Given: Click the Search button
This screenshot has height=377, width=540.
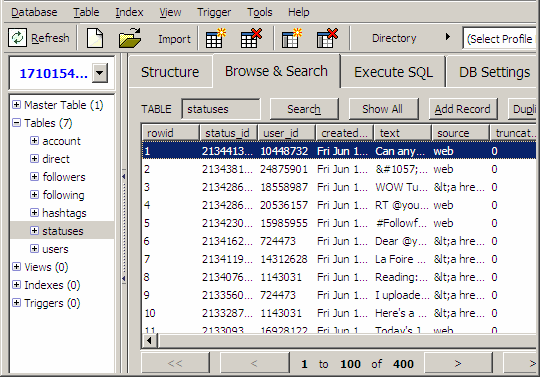Looking at the screenshot, I should point(304,109).
